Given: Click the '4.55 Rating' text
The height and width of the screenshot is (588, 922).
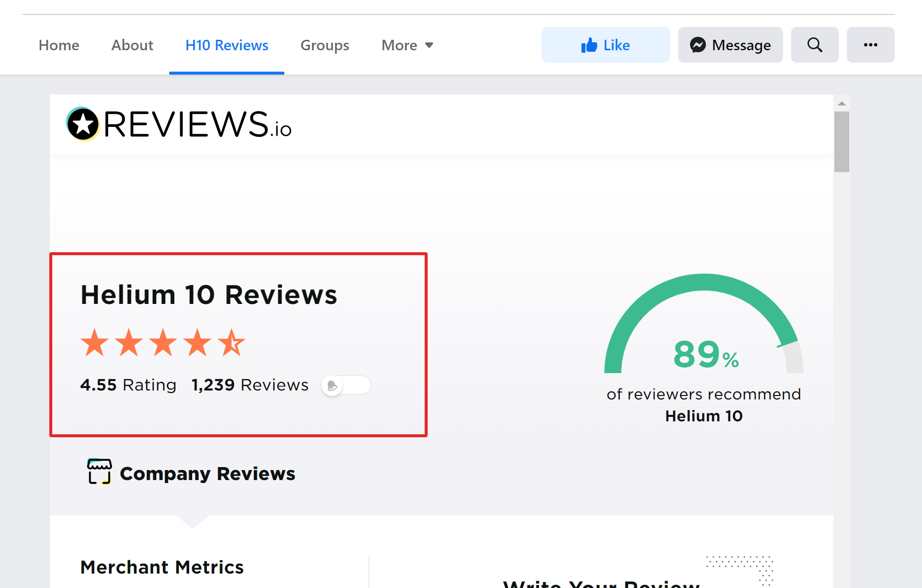Looking at the screenshot, I should click(128, 385).
